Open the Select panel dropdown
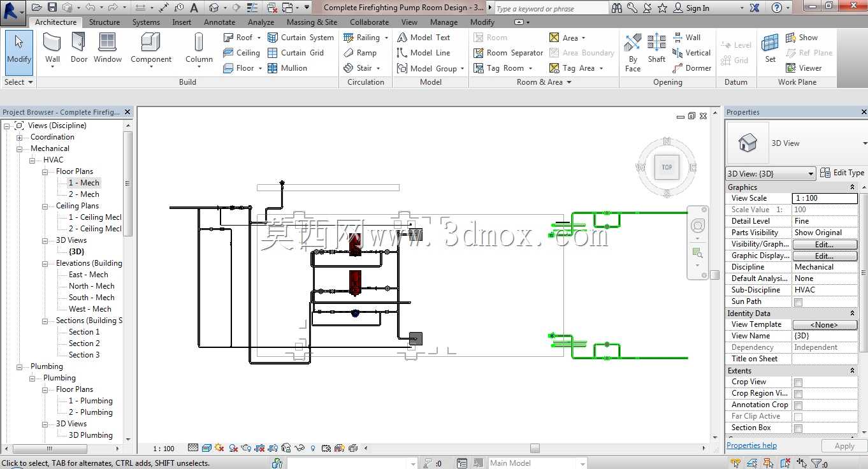 click(x=18, y=82)
